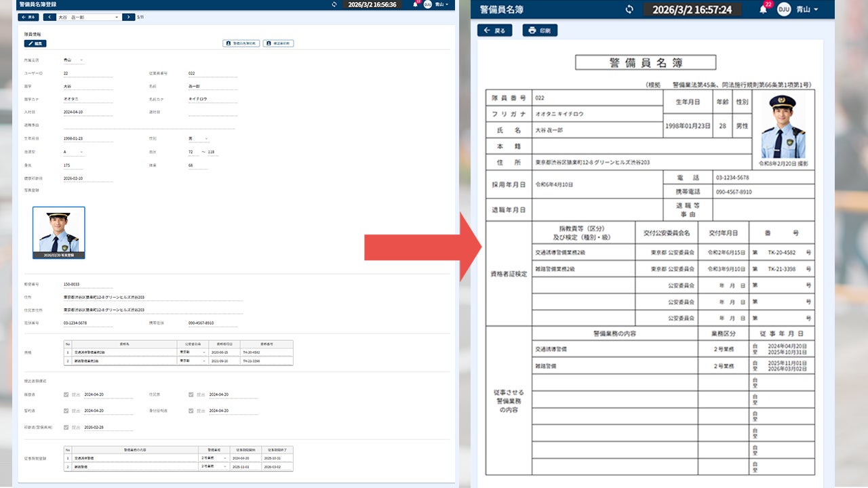868x488 pixels.
Task: Click refresh icon in 警備員名簿 window header
Action: (x=629, y=9)
